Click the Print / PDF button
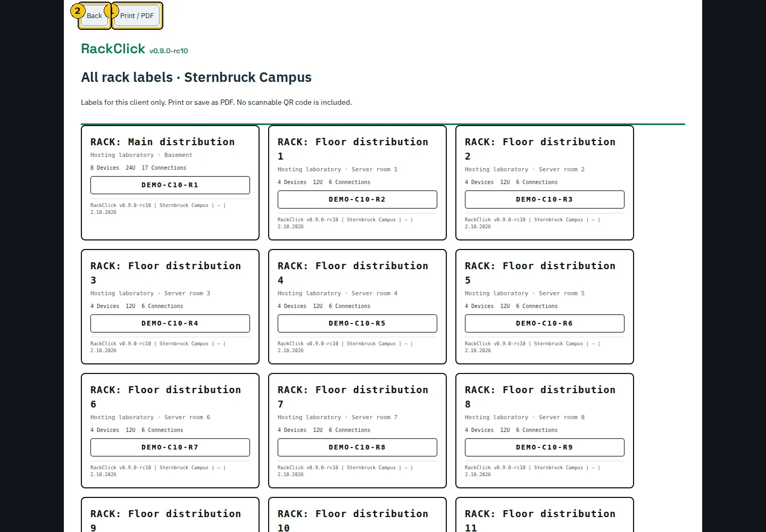The height and width of the screenshot is (532, 766). [x=137, y=16]
